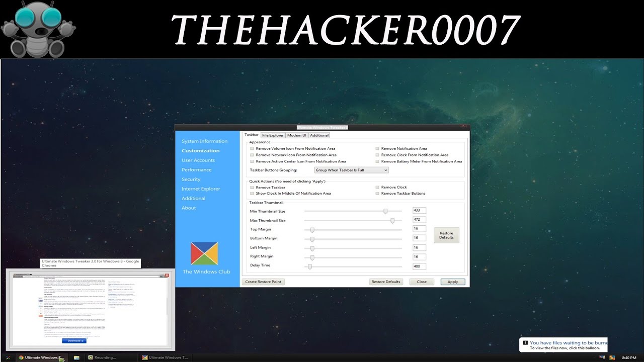Screen dimensions: 644x362
Task: Click the Max Thumbnail Size value field 472
Action: (419, 220)
